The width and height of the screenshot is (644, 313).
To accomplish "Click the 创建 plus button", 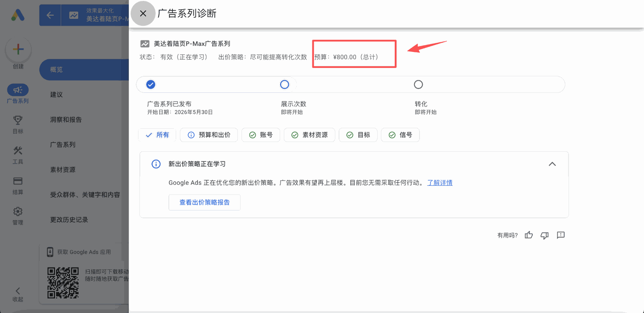I will (x=18, y=50).
